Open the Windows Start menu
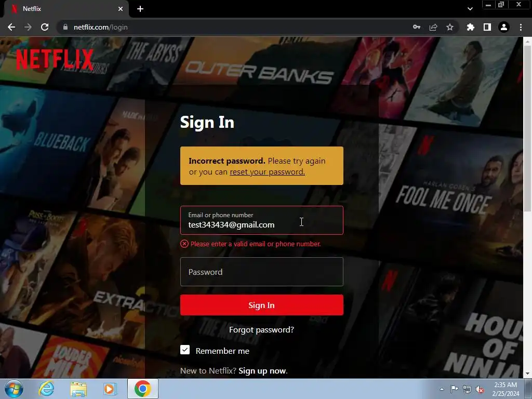This screenshot has width=532, height=399. click(x=14, y=389)
